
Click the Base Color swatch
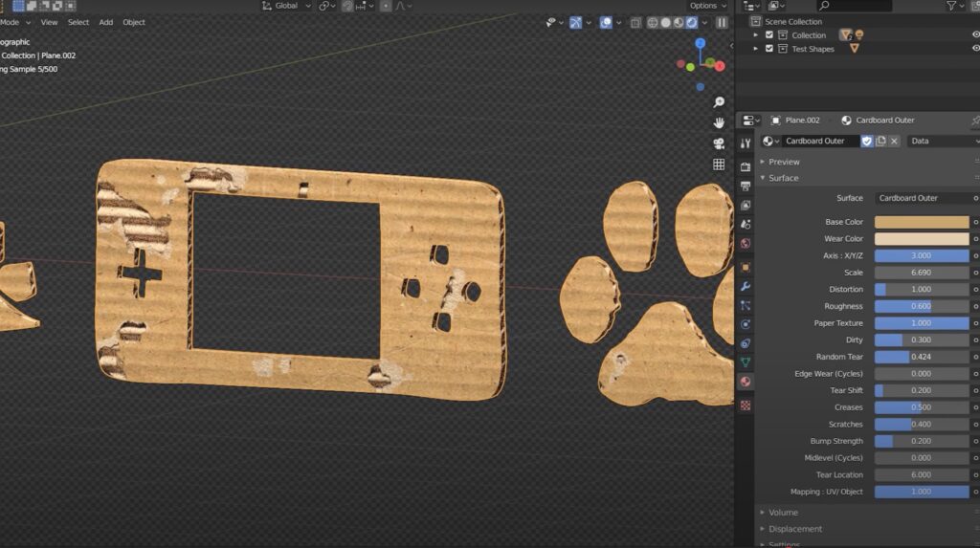(x=922, y=222)
